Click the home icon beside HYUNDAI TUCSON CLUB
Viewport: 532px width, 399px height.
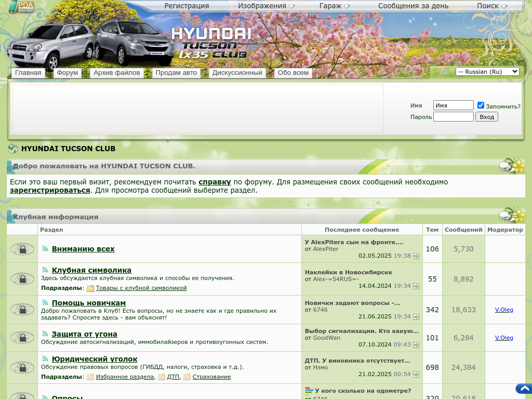click(x=13, y=149)
